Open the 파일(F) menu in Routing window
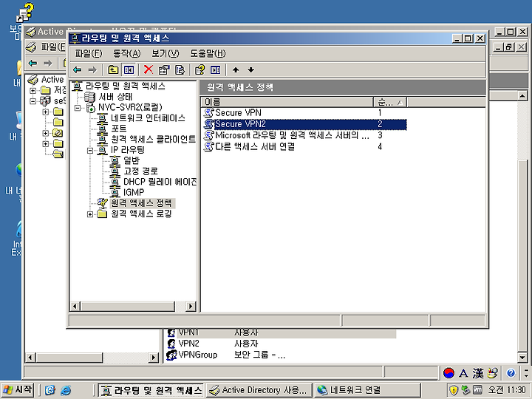 pyautogui.click(x=89, y=54)
